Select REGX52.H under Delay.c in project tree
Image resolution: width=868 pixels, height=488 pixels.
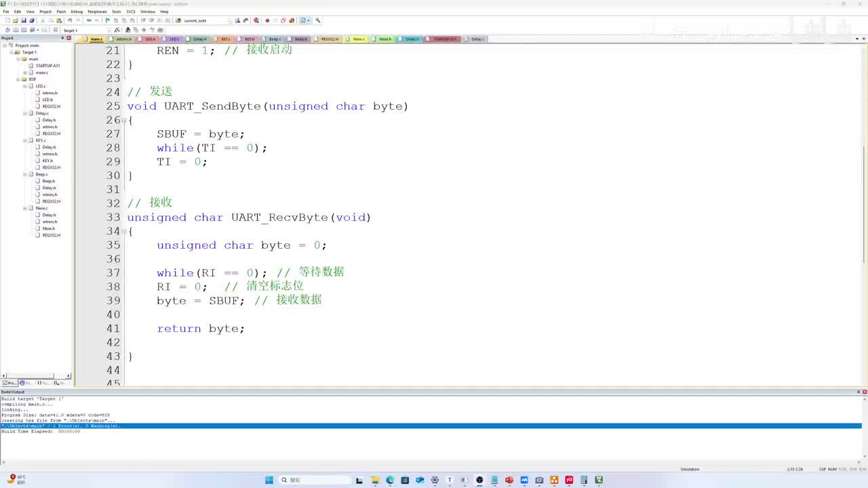tap(52, 134)
